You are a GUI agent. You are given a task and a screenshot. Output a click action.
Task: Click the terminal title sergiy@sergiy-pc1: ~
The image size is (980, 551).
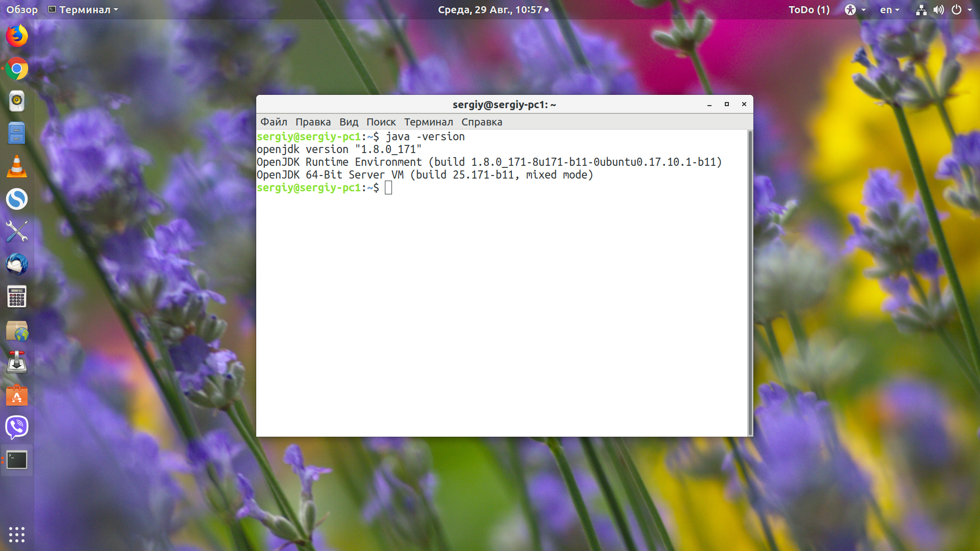pyautogui.click(x=504, y=105)
